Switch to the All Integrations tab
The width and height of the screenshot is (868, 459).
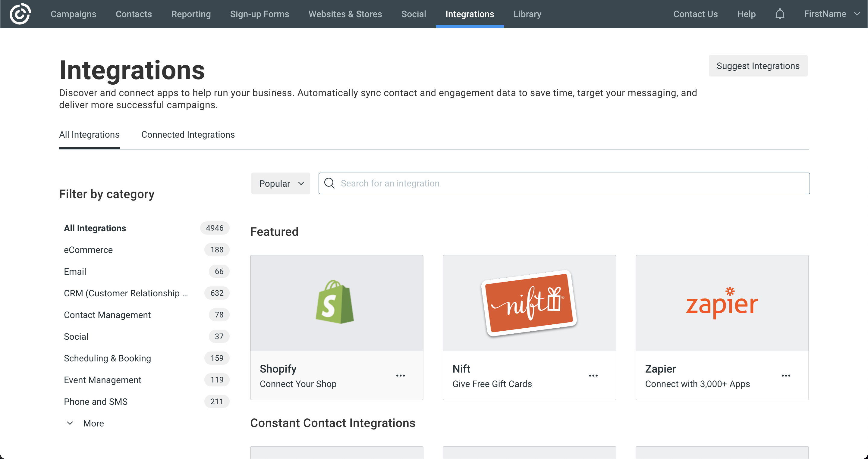[89, 135]
